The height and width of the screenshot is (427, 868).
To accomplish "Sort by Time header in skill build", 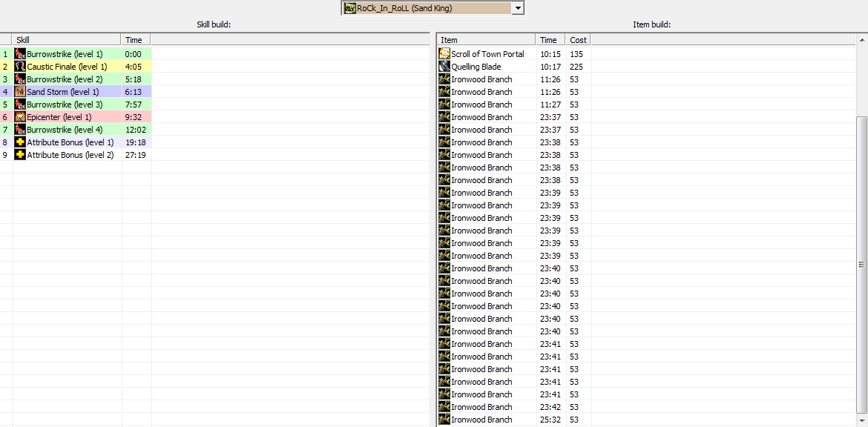I will 137,40.
